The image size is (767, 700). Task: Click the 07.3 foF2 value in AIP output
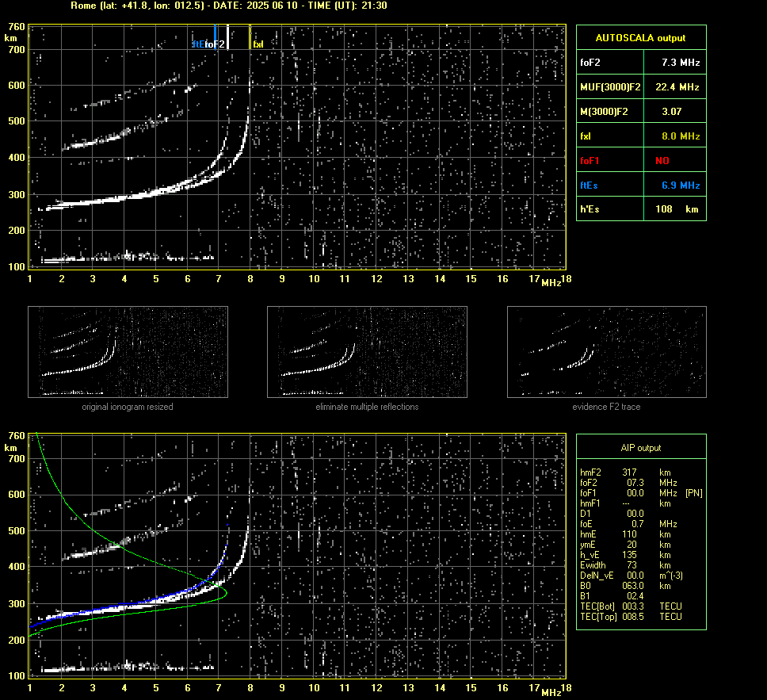[635, 483]
